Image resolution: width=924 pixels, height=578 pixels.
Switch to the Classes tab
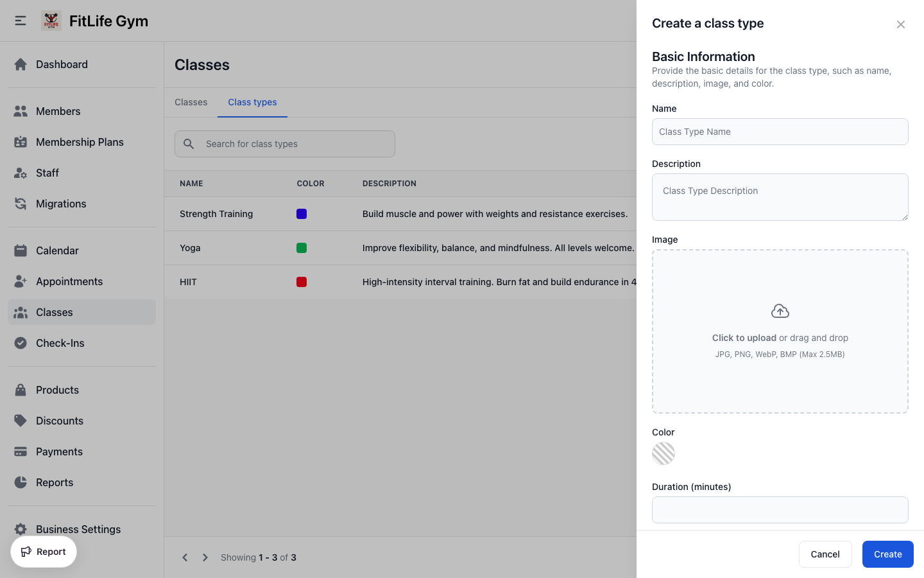click(x=191, y=102)
